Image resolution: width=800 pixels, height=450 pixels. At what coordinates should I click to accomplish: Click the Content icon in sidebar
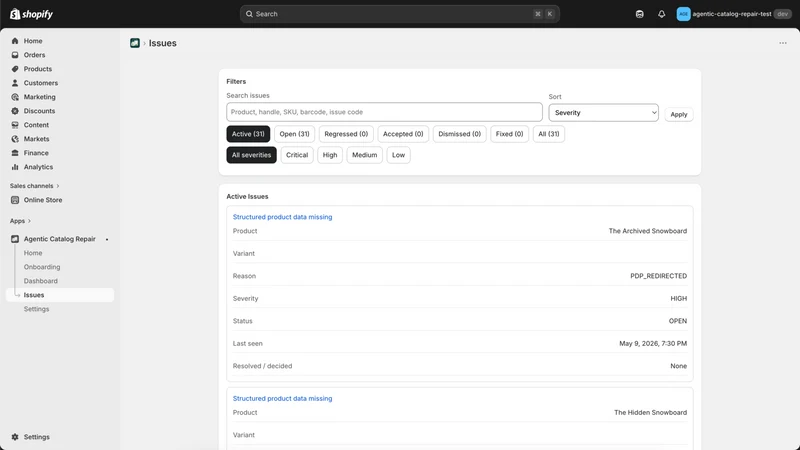(x=15, y=124)
